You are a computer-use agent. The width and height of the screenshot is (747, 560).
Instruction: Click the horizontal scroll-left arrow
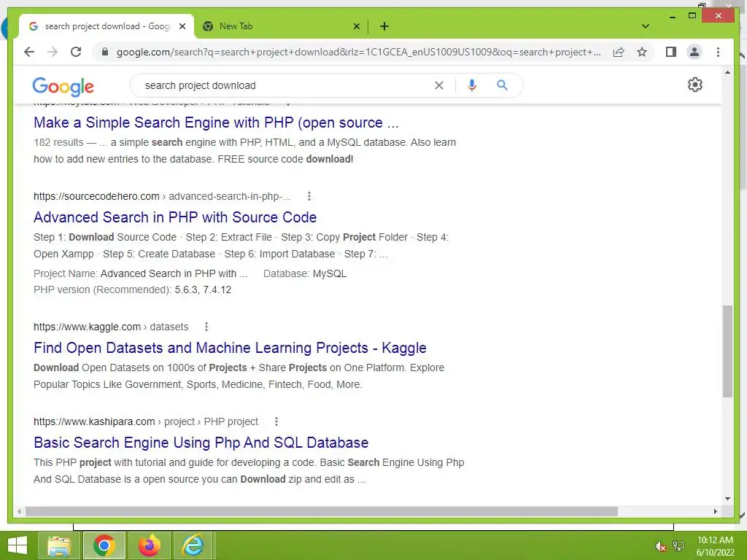[19, 511]
